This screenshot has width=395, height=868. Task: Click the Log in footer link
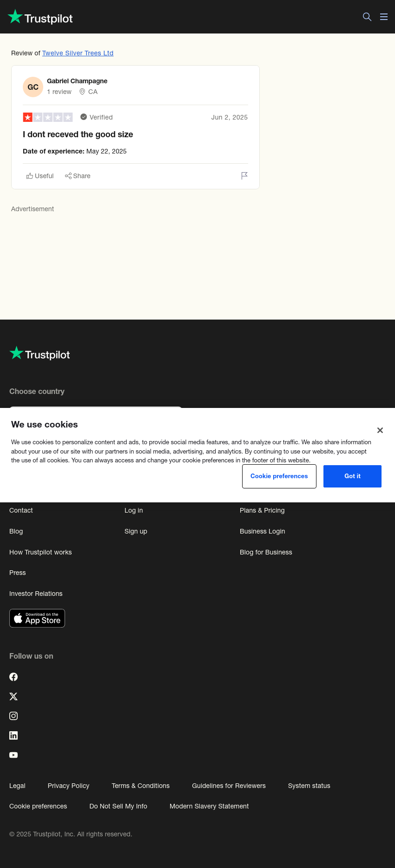click(134, 510)
